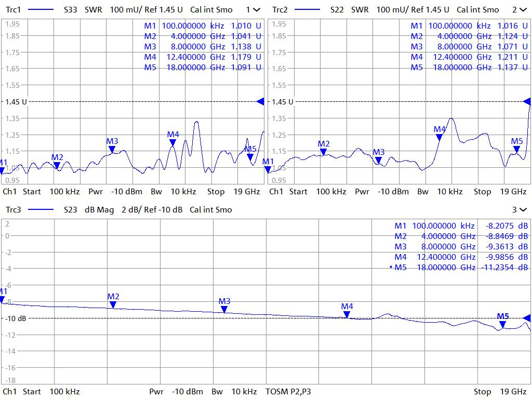Click the -10 dB reference triangle in the S23 diagram

527,318
